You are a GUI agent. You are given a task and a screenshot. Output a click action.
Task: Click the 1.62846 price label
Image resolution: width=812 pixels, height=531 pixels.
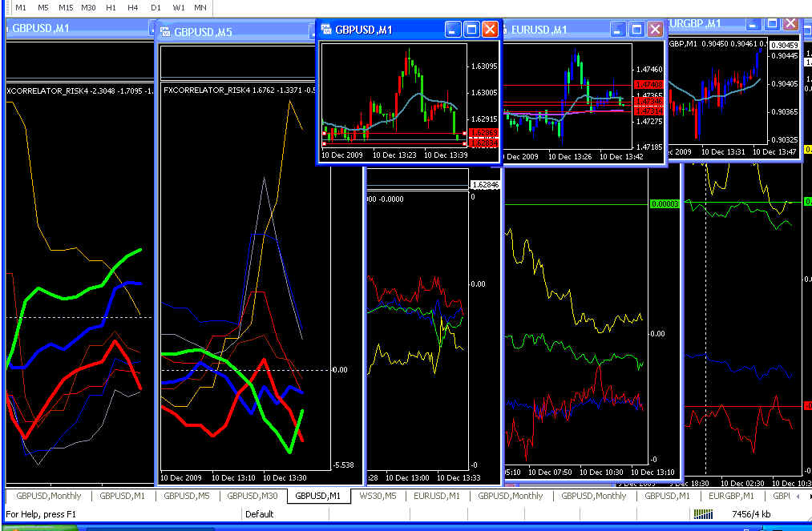[x=485, y=185]
